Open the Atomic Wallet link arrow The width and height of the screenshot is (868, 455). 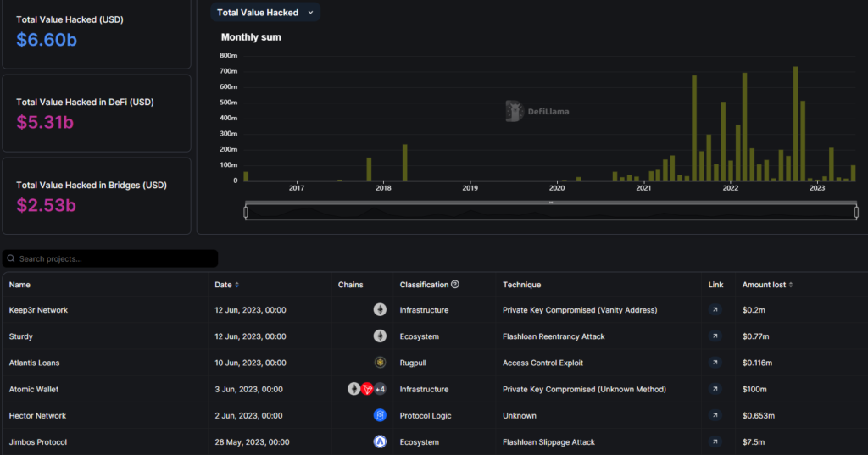pyautogui.click(x=715, y=390)
